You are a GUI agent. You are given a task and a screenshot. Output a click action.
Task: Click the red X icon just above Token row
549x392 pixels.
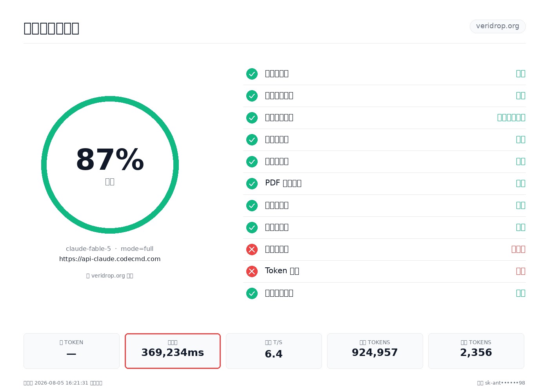point(252,249)
